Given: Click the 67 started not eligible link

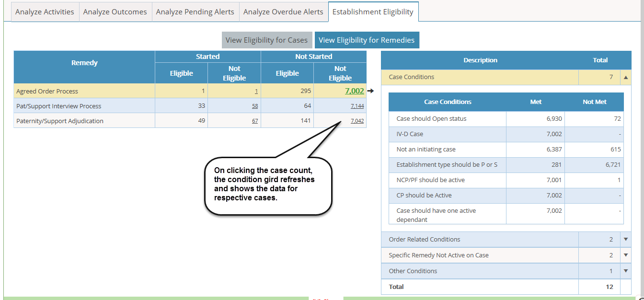Looking at the screenshot, I should pos(255,121).
